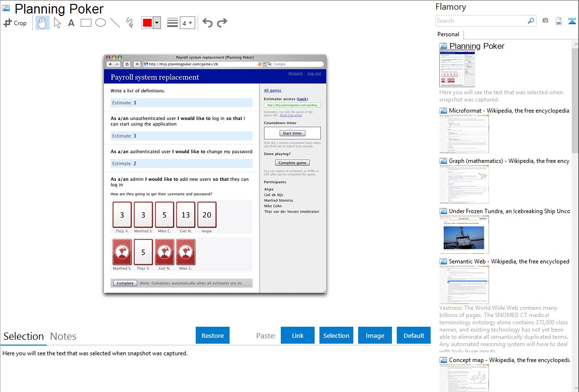Switch to the Personal tab
Viewport: 579px width, 392px height.
449,34
